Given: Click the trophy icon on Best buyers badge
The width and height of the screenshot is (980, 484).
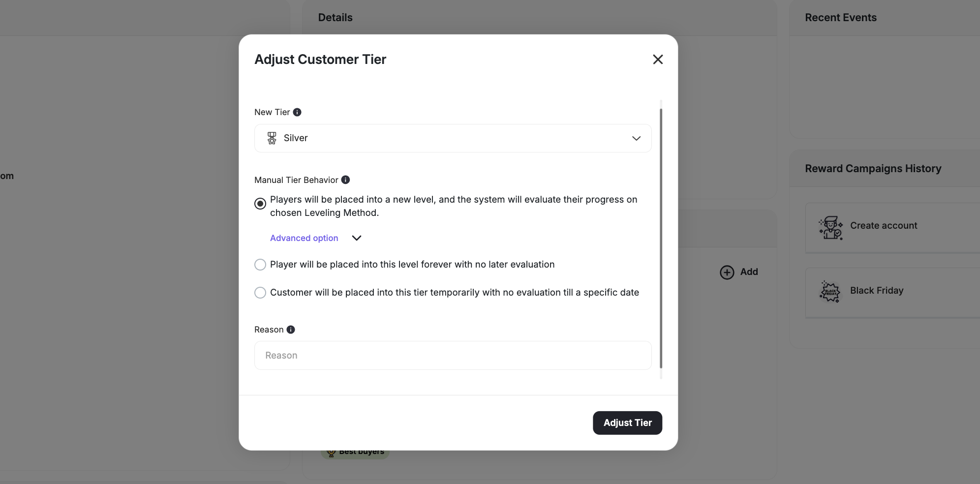Looking at the screenshot, I should tap(331, 451).
